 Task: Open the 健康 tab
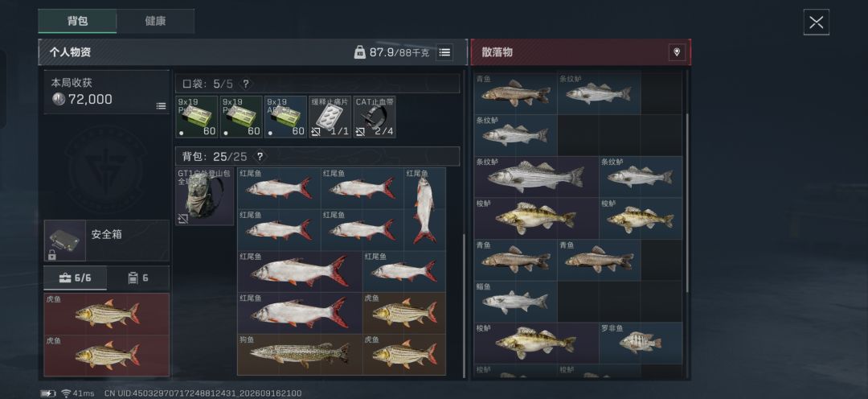[x=156, y=21]
